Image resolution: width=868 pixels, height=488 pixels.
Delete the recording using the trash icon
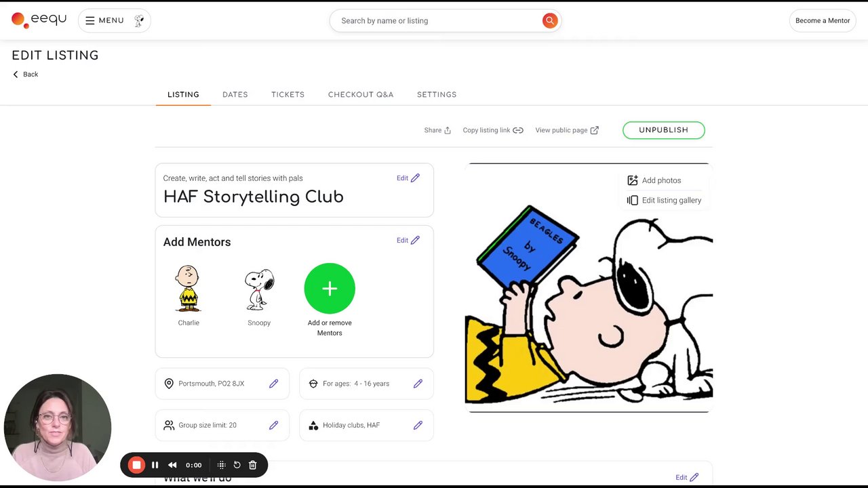(x=252, y=465)
